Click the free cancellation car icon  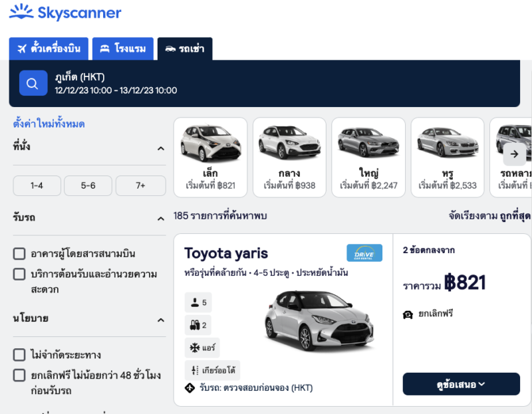(408, 315)
